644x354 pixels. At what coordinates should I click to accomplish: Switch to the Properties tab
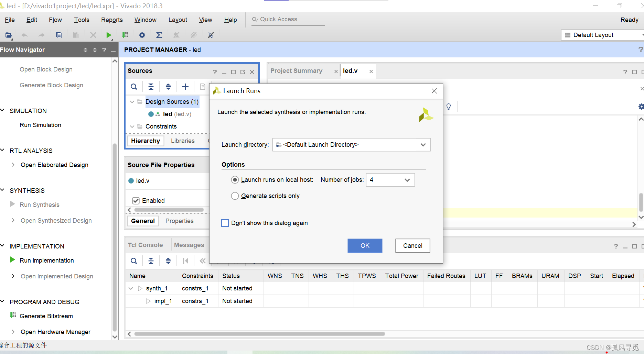[x=179, y=221]
